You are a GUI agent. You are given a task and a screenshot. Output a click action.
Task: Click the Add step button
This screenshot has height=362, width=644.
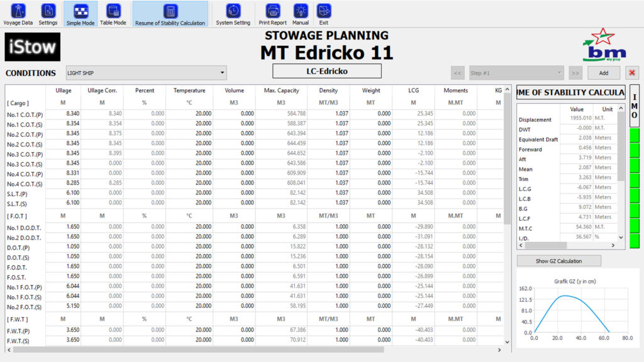(603, 73)
